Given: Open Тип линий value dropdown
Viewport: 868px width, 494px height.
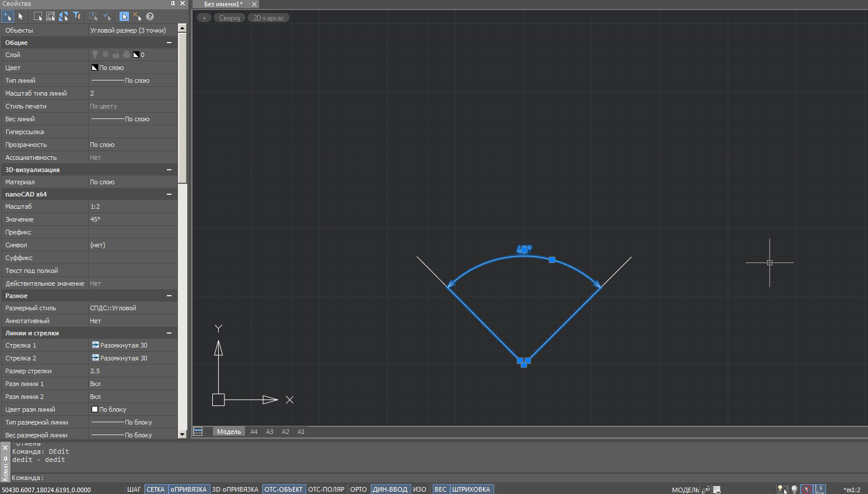Looking at the screenshot, I should coord(132,80).
